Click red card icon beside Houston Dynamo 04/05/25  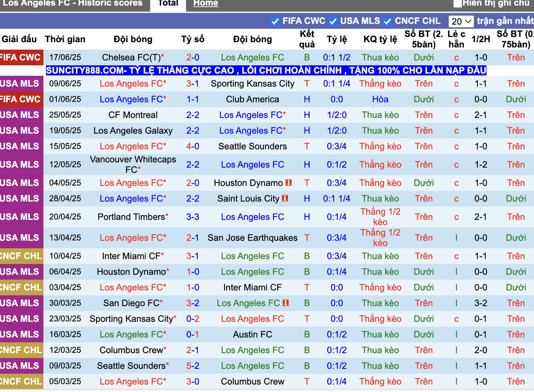289,183
